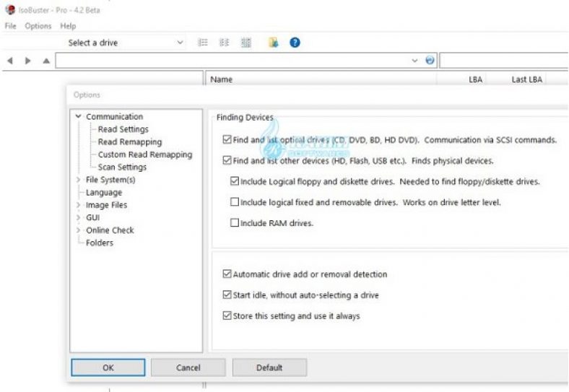Sort by the LBA column header

click(461, 79)
